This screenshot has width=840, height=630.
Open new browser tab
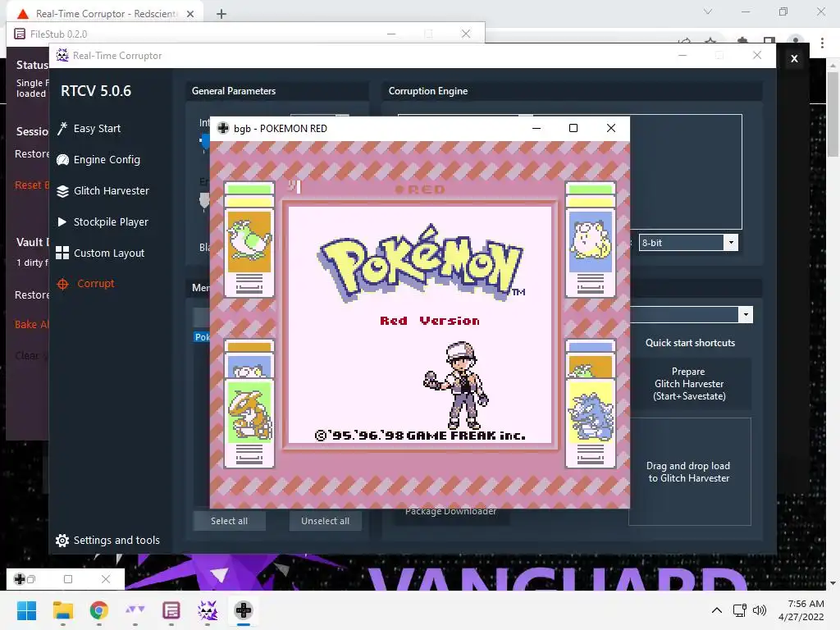(x=221, y=14)
